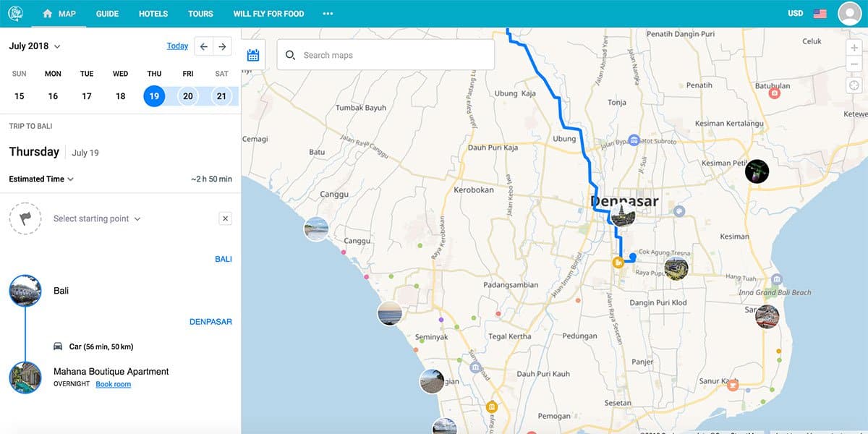Zoom in on the map
Viewport: 868px width, 434px height.
pos(854,47)
